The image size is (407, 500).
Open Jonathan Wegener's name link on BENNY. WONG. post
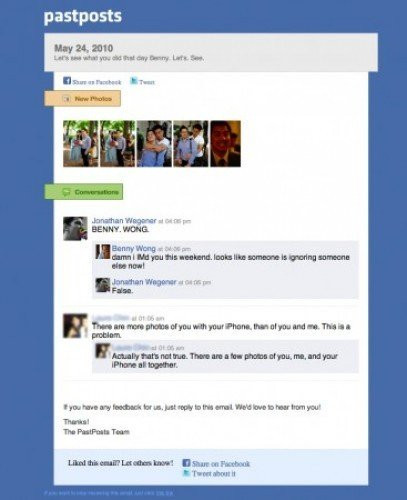124,221
